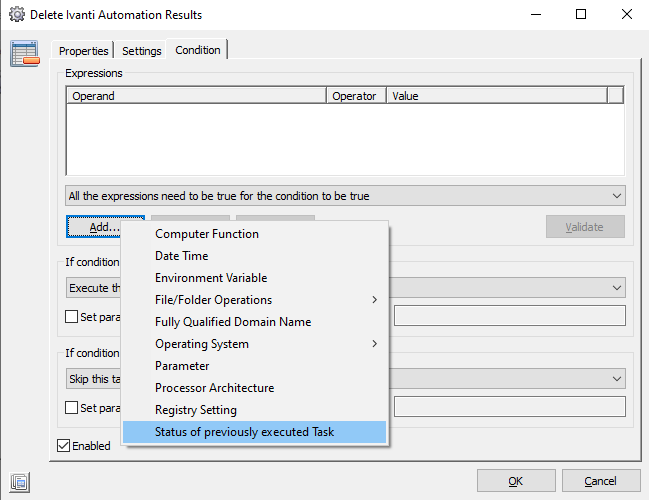
Task: Click the task table icon beside the tabs
Action: point(25,53)
